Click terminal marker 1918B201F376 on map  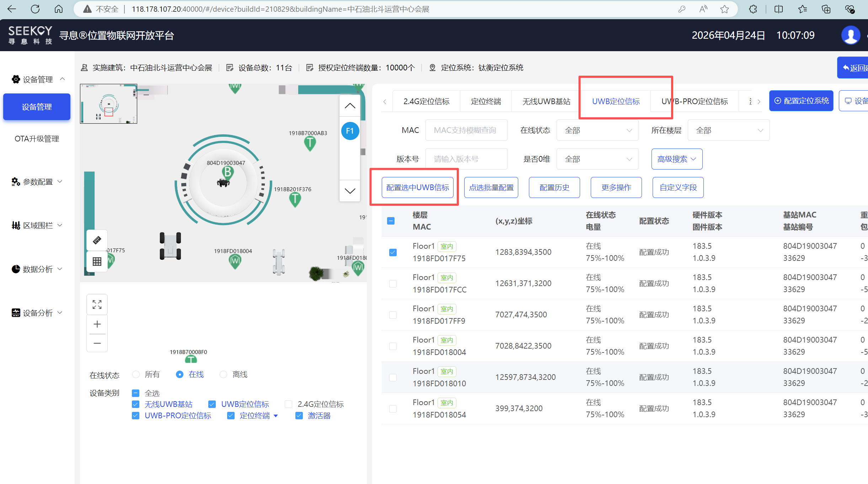(295, 200)
